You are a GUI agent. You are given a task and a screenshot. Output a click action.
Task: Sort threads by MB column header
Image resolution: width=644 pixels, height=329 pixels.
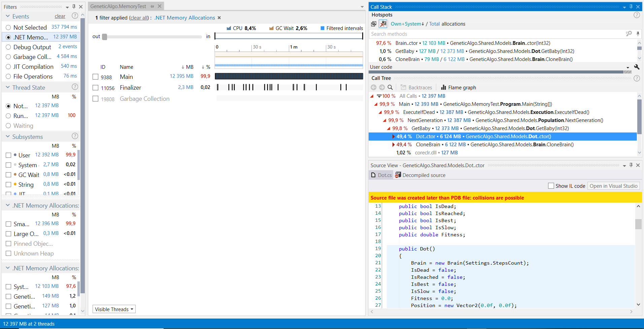188,67
